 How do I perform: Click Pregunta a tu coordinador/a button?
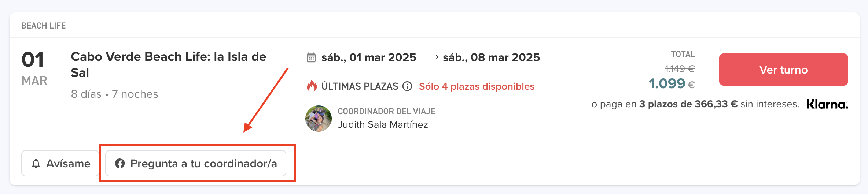point(196,163)
